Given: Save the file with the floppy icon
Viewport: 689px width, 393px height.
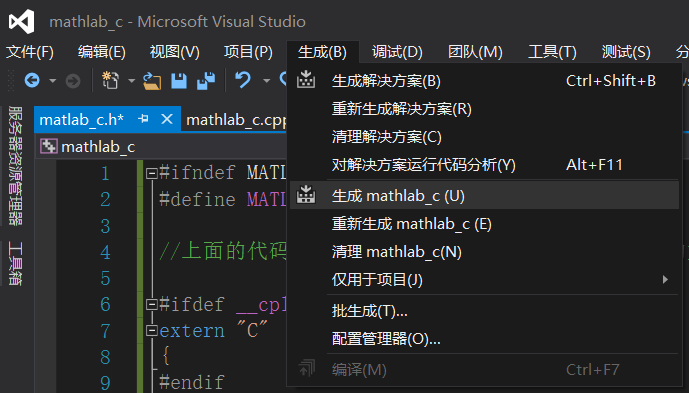Looking at the screenshot, I should point(179,81).
